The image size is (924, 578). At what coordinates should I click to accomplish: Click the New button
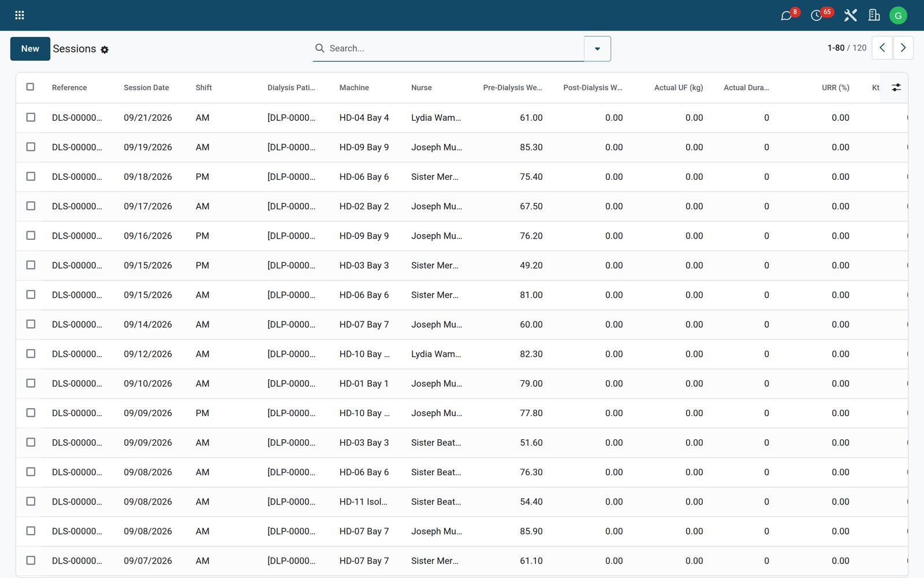tap(30, 49)
